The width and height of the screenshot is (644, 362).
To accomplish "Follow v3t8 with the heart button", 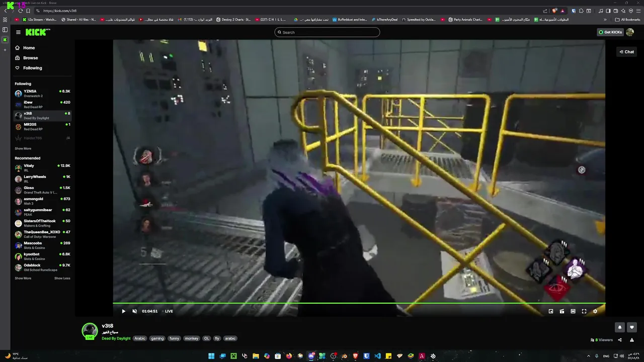I will [632, 327].
